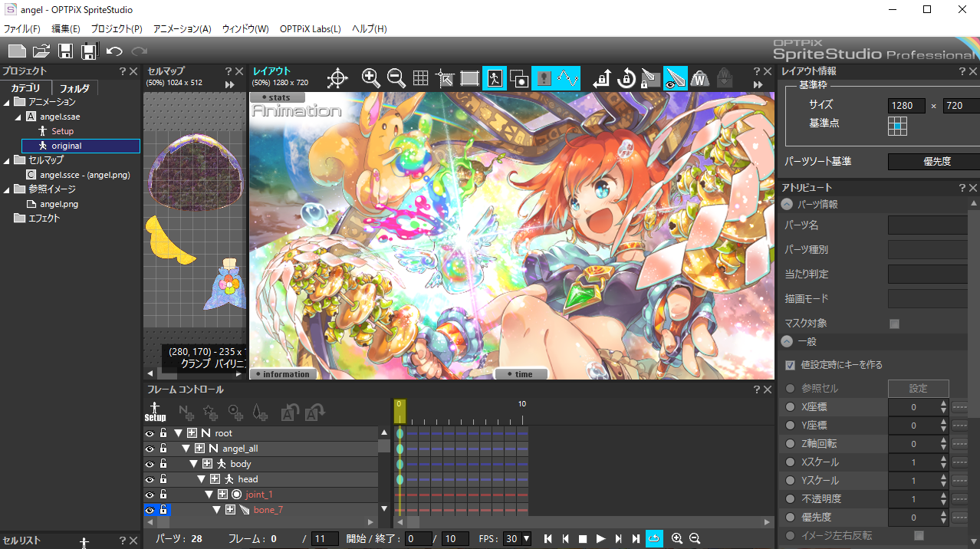This screenshot has width=980, height=549.
Task: Lock the head part row
Action: [x=163, y=479]
